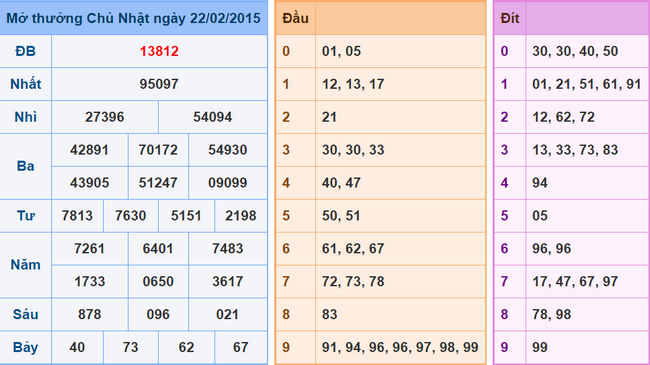Click the orange Đầu column header

tap(295, 18)
